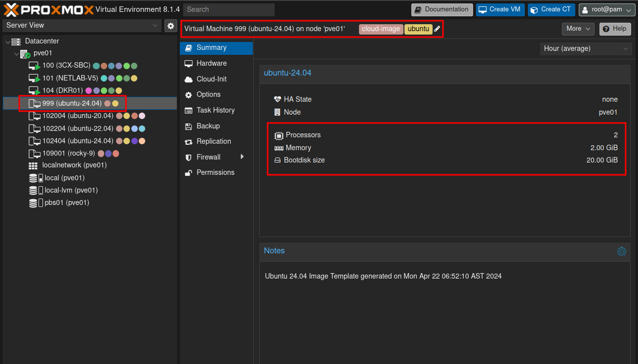The height and width of the screenshot is (364, 638).
Task: Click the Create CT button
Action: [x=552, y=9]
